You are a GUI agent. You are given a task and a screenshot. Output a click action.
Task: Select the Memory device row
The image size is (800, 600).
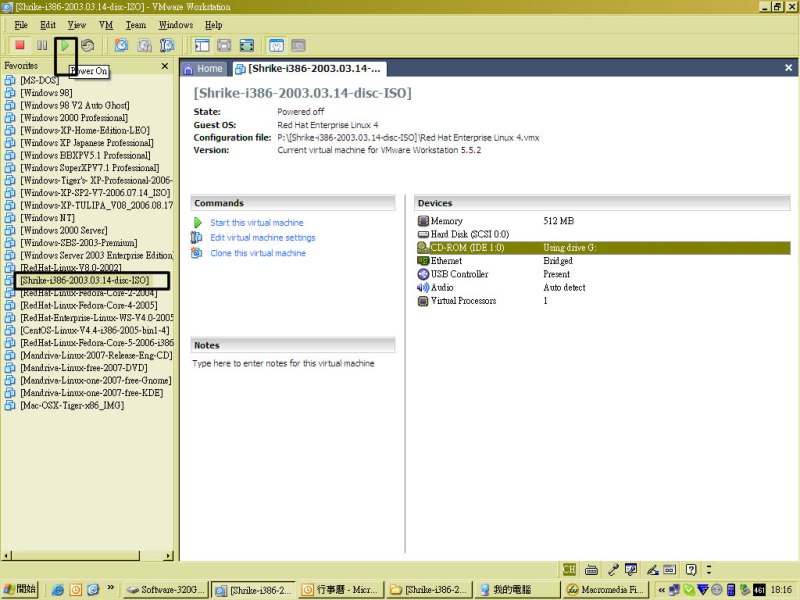coord(603,221)
